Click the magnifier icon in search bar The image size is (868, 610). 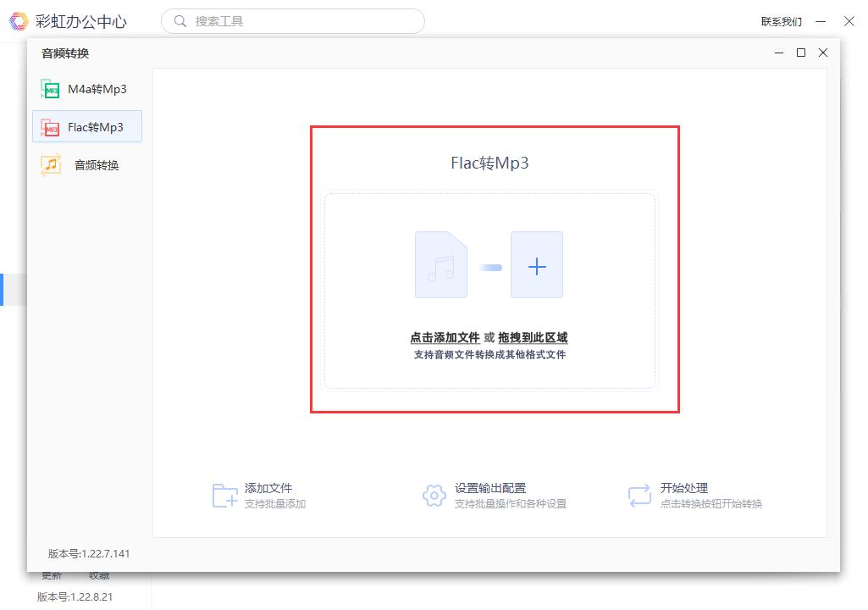tap(180, 20)
